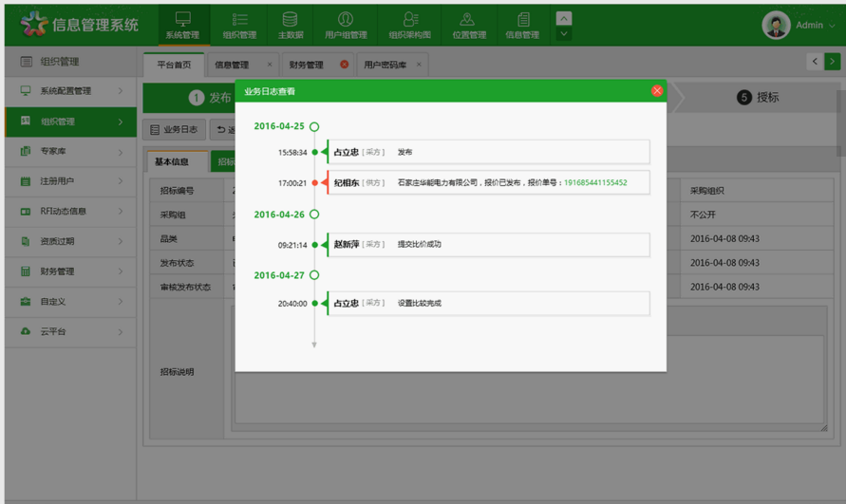Click 专家库 icon in sidebar
846x504 pixels.
pyautogui.click(x=26, y=151)
